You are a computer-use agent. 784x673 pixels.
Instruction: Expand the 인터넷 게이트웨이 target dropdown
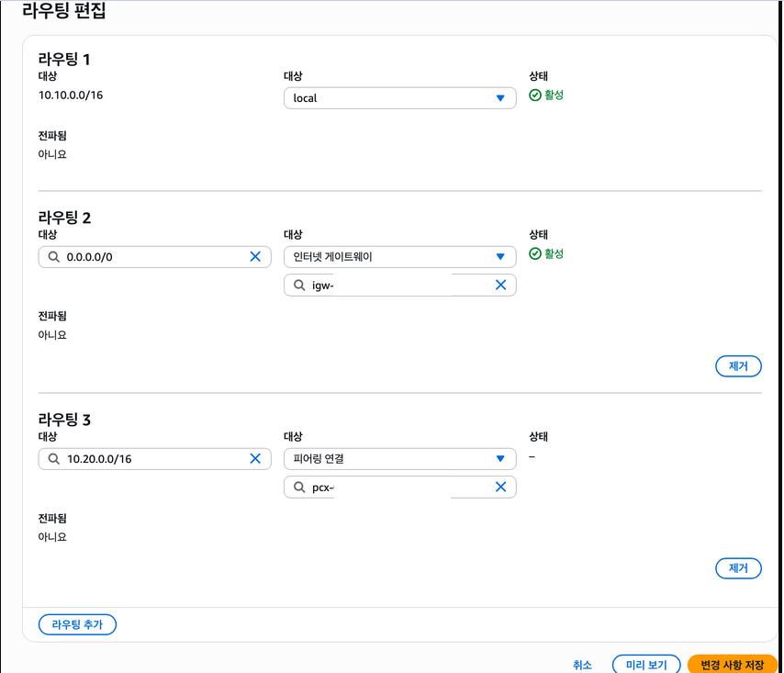(400, 257)
